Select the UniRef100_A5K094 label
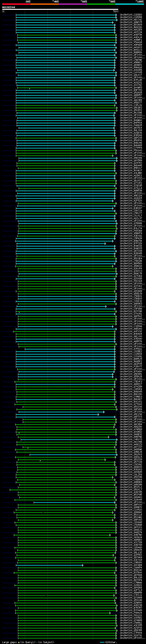The image size is (146, 644). pos(131,158)
